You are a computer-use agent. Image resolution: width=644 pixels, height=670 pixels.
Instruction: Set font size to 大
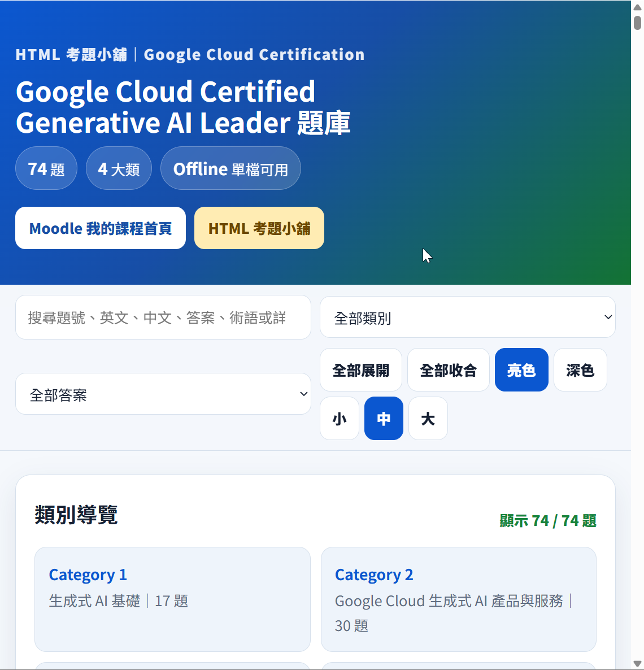428,419
